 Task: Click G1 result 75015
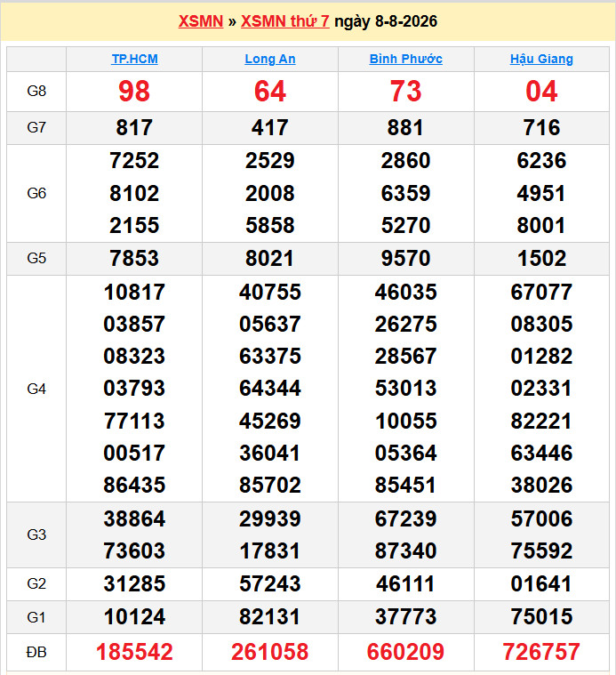[x=541, y=617]
